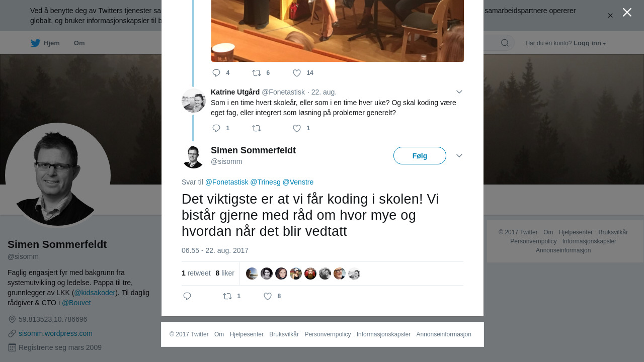View first liker avatar thumbnail

click(x=252, y=274)
